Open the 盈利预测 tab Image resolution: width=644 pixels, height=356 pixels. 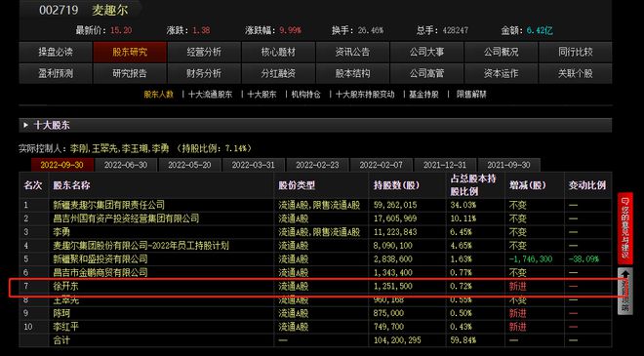[x=56, y=73]
